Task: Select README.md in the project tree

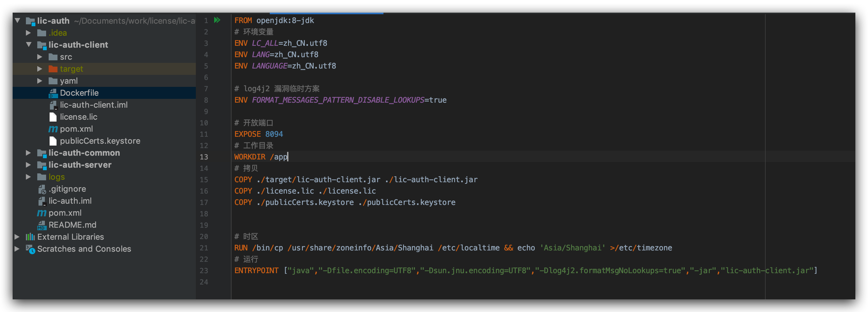Action: 104,225
